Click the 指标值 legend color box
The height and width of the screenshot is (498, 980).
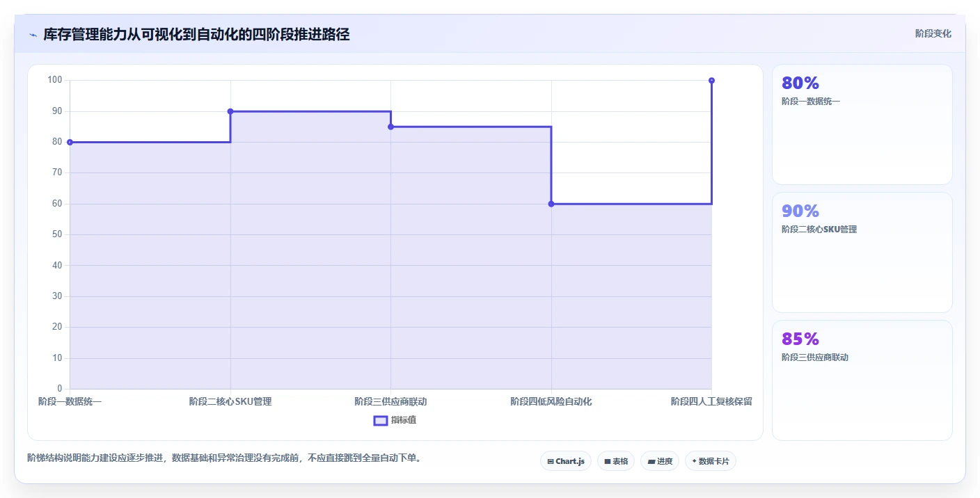click(381, 420)
